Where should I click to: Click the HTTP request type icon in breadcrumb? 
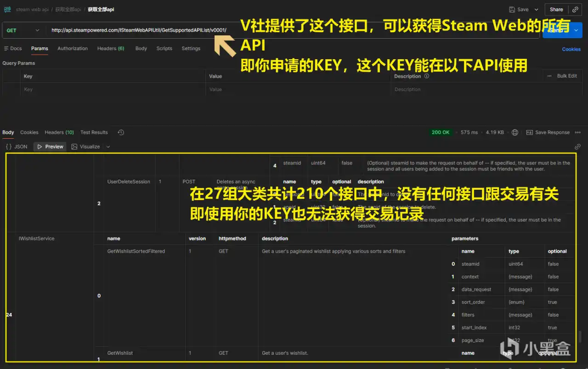point(7,9)
